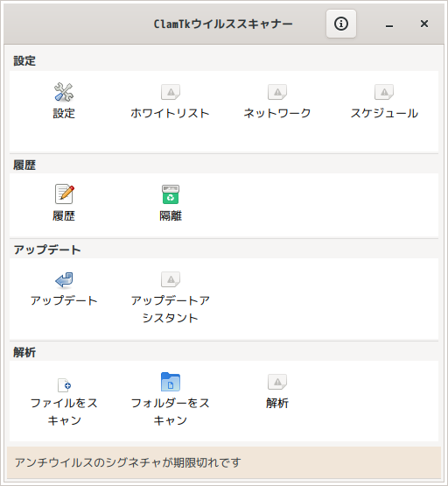Open the 設定 wrench and screwdriver icon
The height and width of the screenshot is (486, 448).
pyautogui.click(x=64, y=92)
